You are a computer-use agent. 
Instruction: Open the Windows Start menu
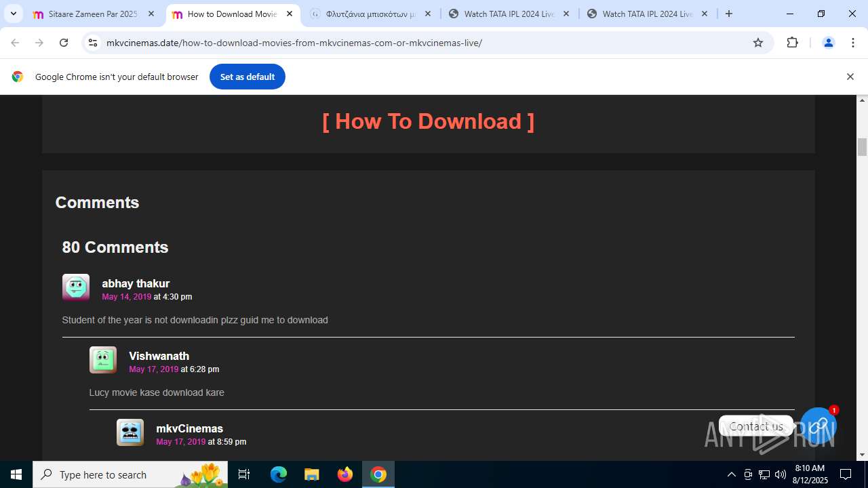pyautogui.click(x=16, y=474)
